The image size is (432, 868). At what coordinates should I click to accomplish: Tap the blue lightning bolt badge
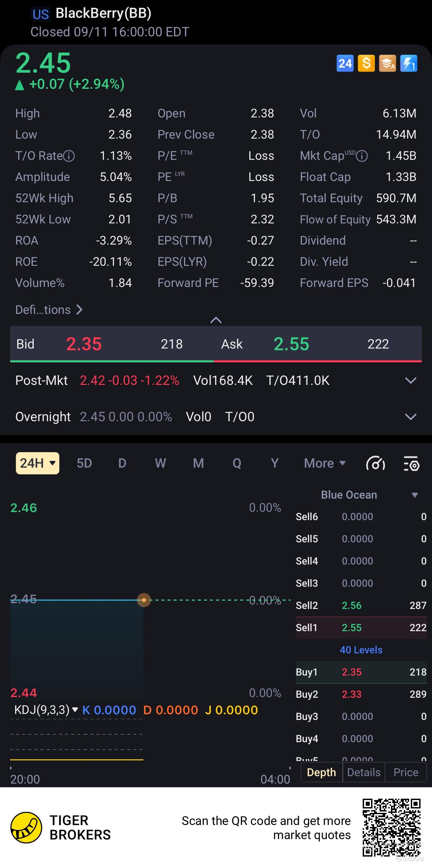coord(408,63)
